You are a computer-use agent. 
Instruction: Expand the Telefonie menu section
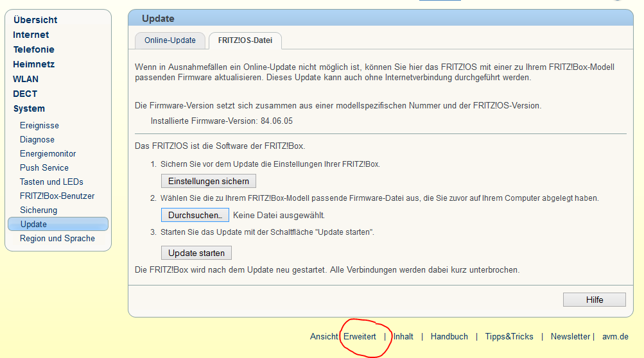33,49
